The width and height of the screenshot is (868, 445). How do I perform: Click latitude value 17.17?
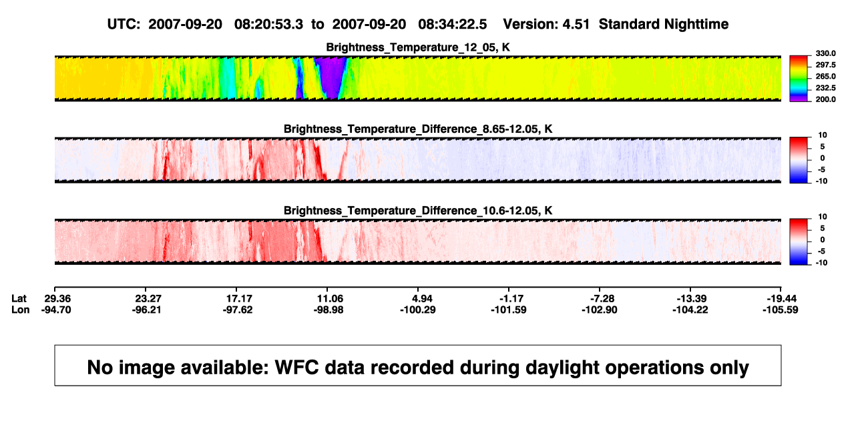pos(239,298)
